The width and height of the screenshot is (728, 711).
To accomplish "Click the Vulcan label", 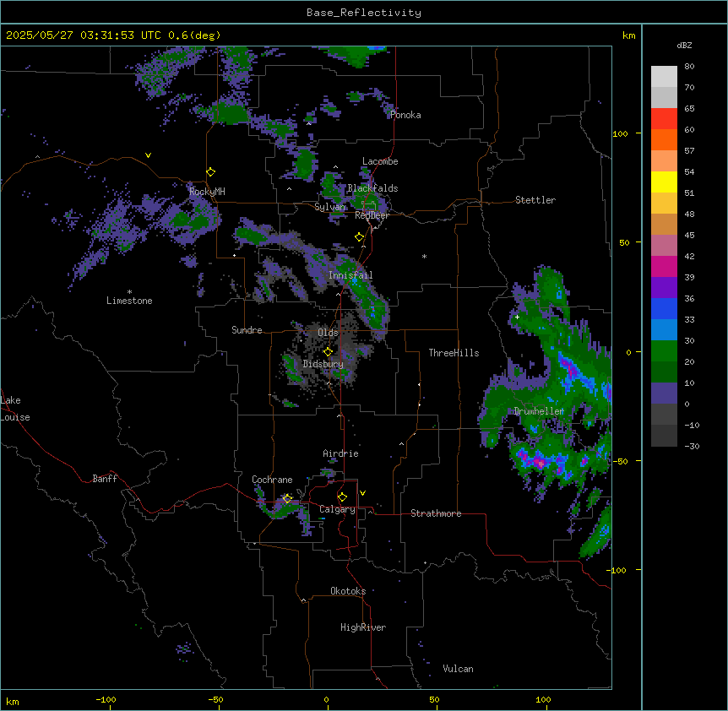I will click(458, 669).
